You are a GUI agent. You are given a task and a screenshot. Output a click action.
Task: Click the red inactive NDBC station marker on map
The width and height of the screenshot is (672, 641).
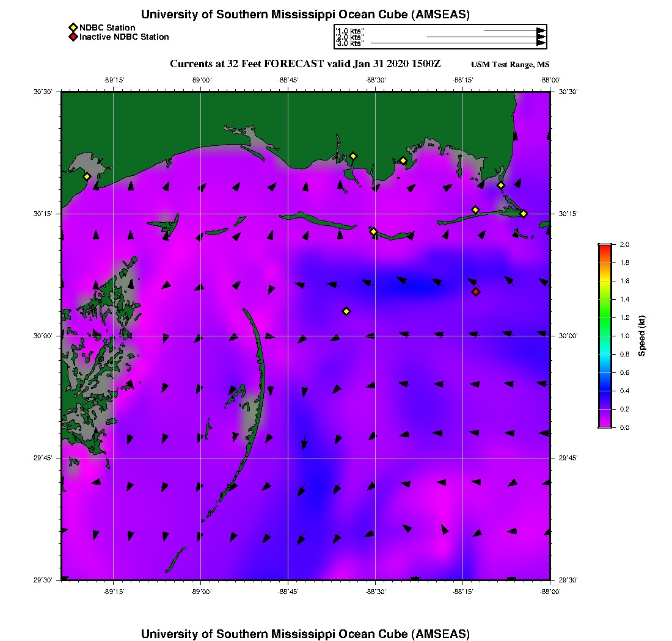(476, 292)
